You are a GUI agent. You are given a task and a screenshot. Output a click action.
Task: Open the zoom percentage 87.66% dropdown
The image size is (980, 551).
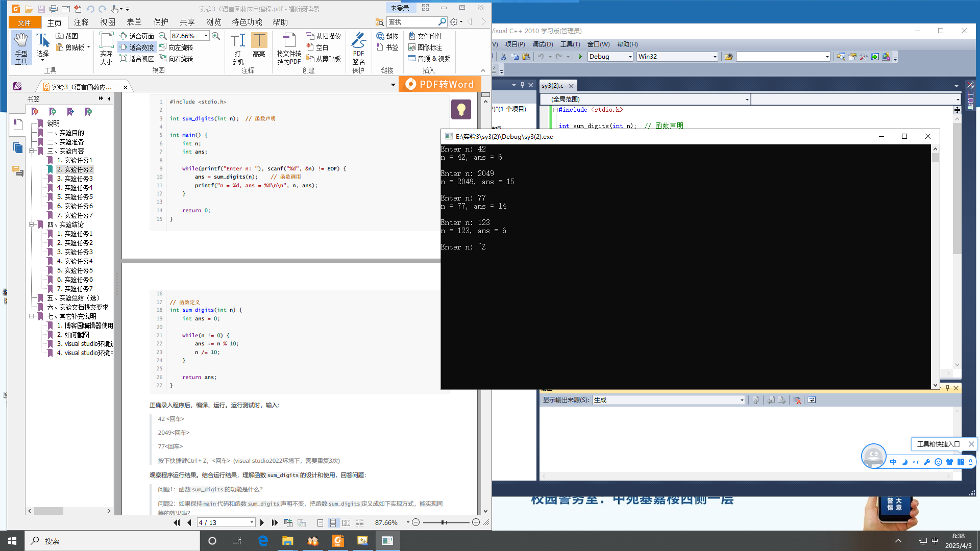pos(206,36)
